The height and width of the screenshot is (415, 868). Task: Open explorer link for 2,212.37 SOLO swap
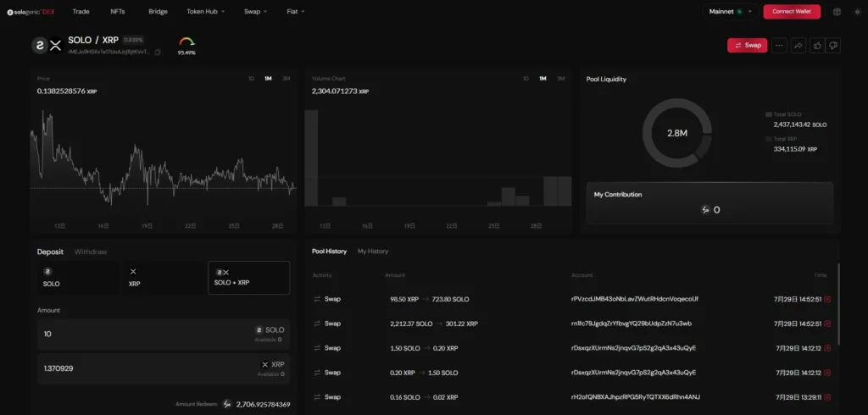coord(827,324)
